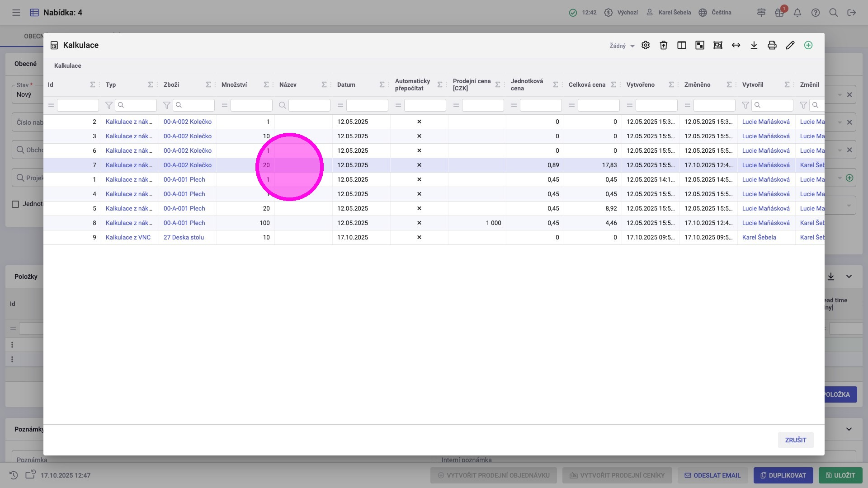Toggle Automaticky přepočítat in first row

419,122
